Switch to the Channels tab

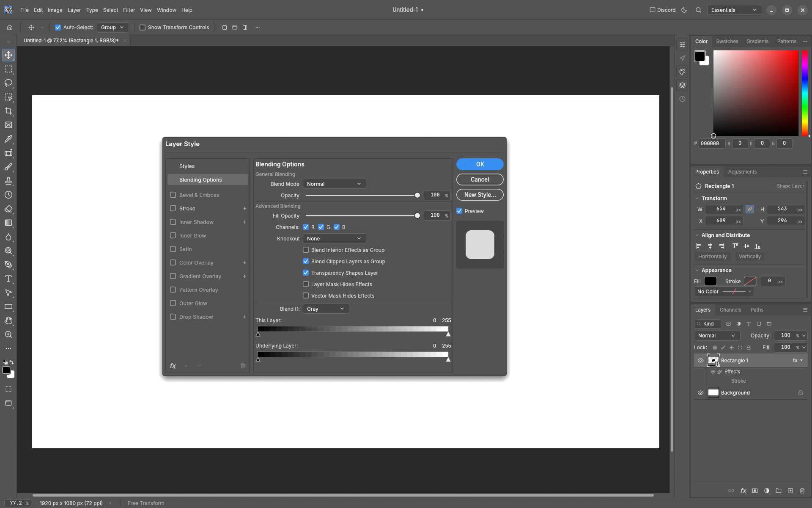click(x=730, y=310)
